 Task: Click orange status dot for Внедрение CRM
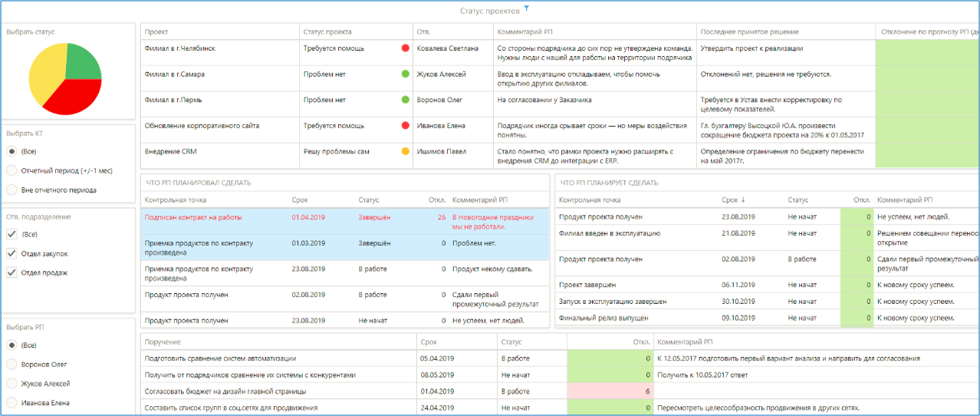[405, 152]
